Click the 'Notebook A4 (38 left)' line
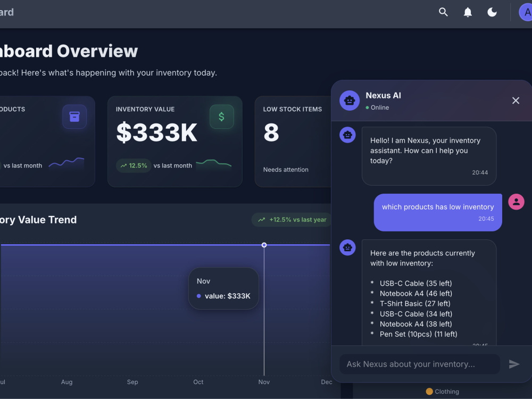The height and width of the screenshot is (399, 532). point(415,324)
